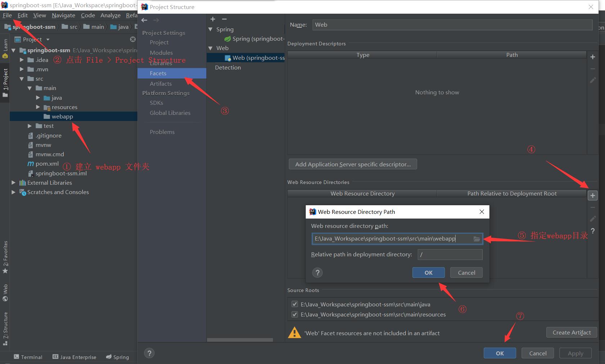605x364 pixels.
Task: Add a deployment descriptor with plus icon
Action: 592,57
